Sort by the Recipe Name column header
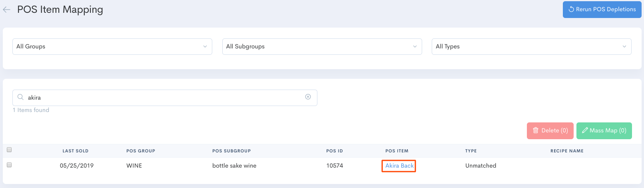The width and height of the screenshot is (644, 188). click(567, 151)
